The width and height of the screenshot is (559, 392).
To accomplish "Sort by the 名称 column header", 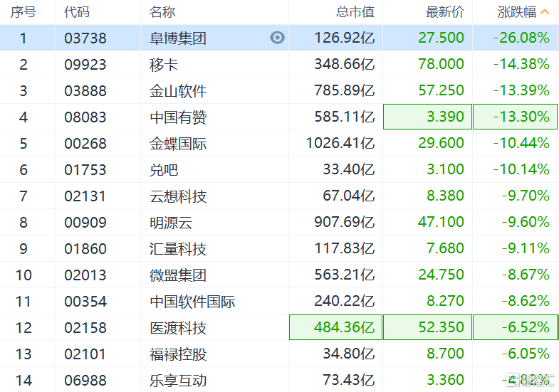I will click(x=162, y=12).
